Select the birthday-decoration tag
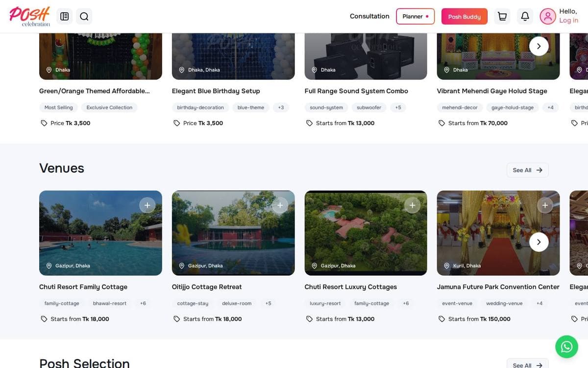Viewport: 588px width, 368px height. [x=200, y=107]
